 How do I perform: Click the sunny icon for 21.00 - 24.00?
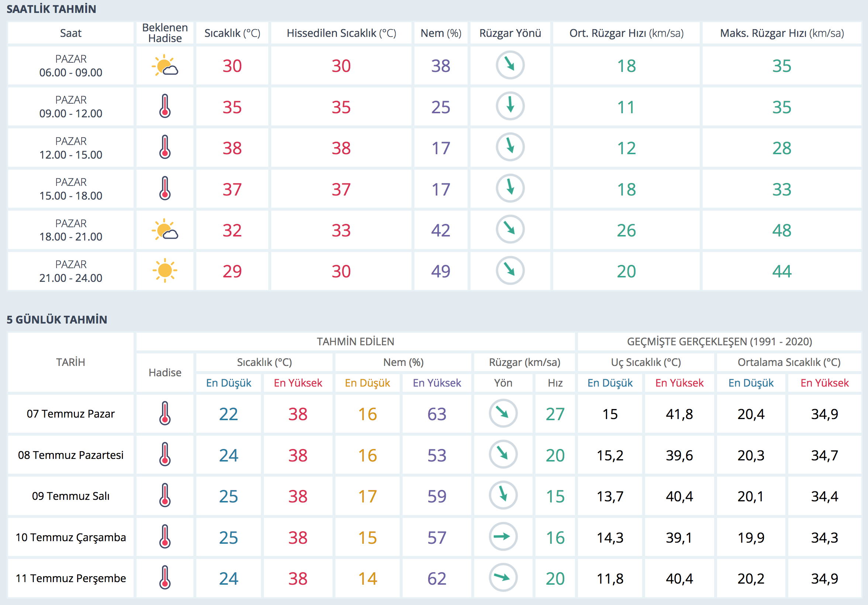[165, 270]
